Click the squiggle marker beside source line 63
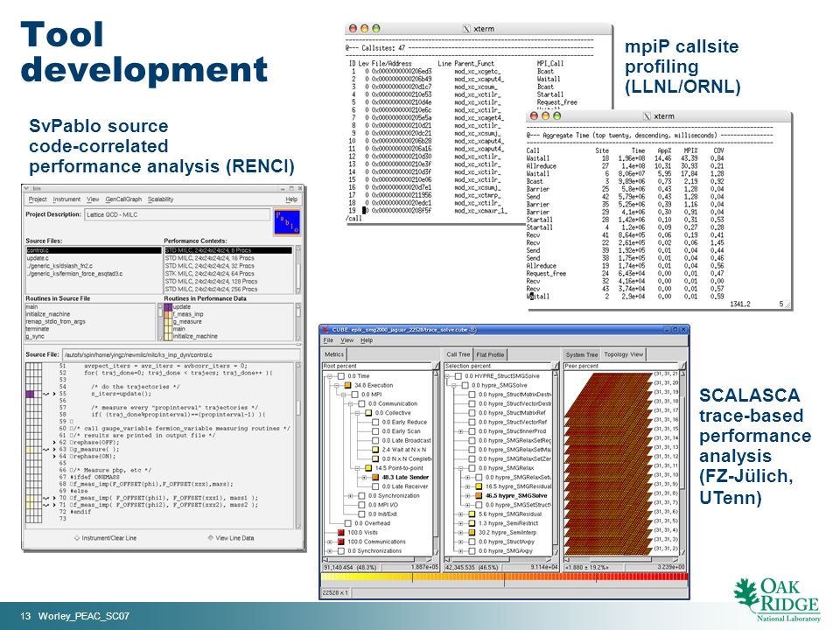 tap(46, 450)
